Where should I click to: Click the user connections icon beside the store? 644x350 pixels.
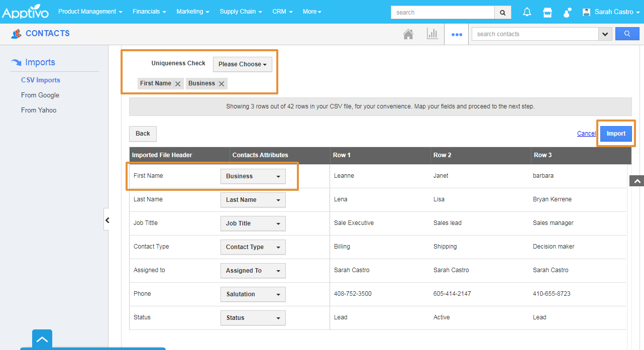568,13
